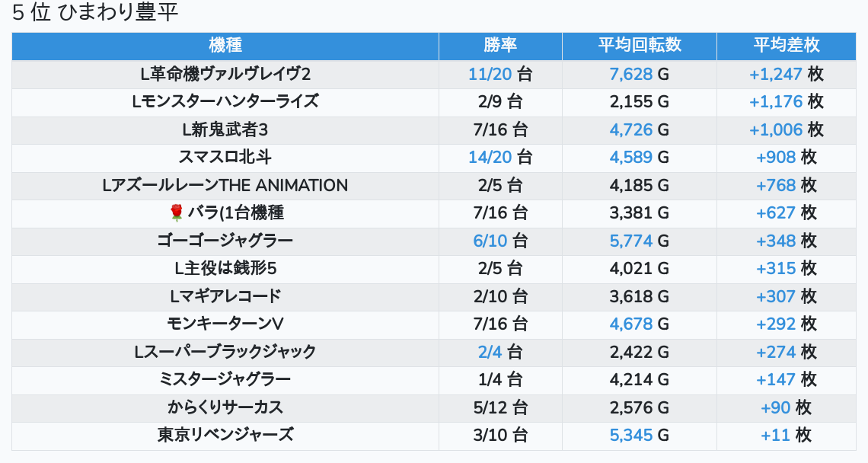Click モンキーターンV machine name
The width and height of the screenshot is (868, 463).
tap(225, 324)
